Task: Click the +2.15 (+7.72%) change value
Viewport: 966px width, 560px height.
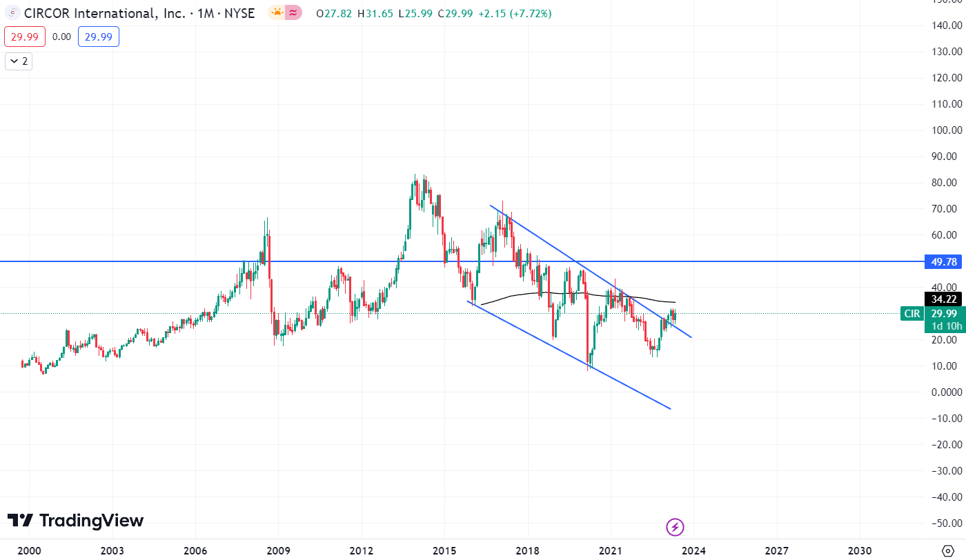Action: [x=514, y=13]
